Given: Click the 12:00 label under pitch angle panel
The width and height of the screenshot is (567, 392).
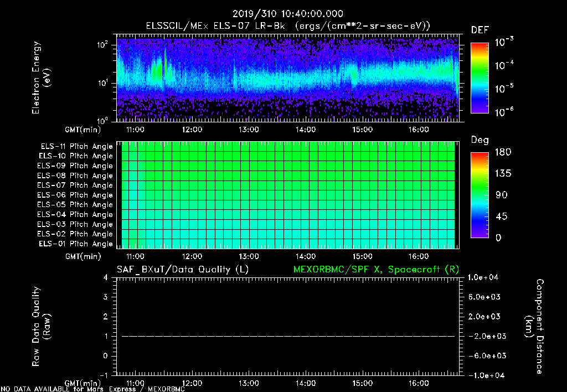Looking at the screenshot, I should click(x=192, y=256).
